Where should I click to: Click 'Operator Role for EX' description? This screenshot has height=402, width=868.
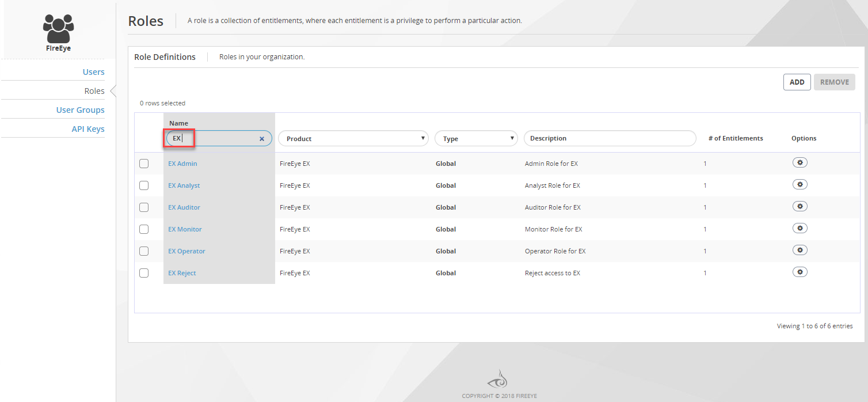tap(555, 251)
